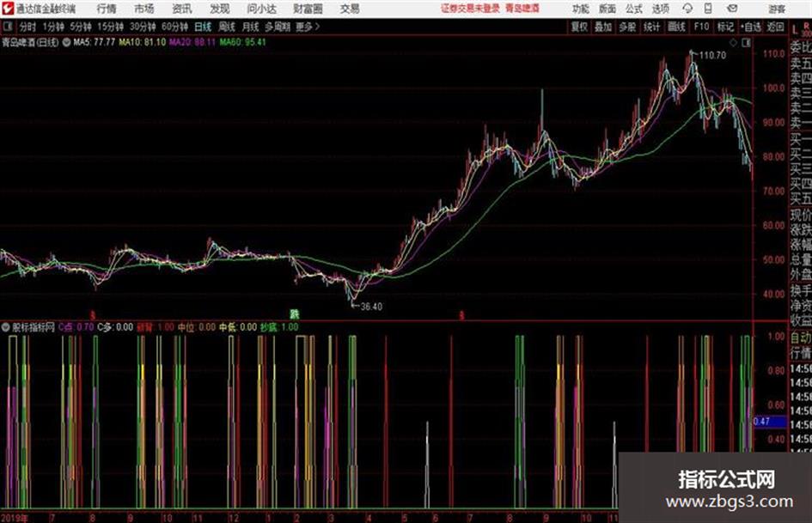Click the mobile phone icon
812x523 pixels.
coord(708,9)
